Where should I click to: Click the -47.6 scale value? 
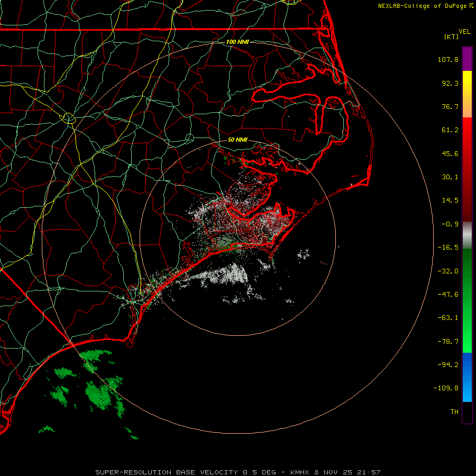[448, 295]
